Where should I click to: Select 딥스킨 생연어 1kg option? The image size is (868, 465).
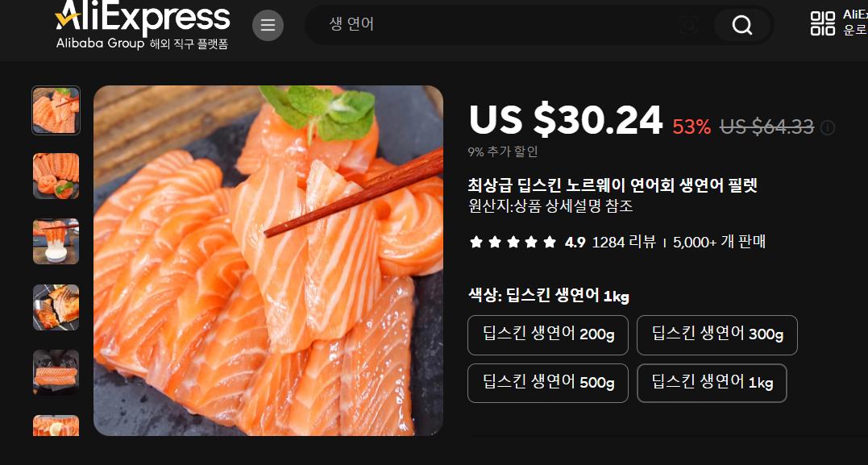[x=712, y=383]
